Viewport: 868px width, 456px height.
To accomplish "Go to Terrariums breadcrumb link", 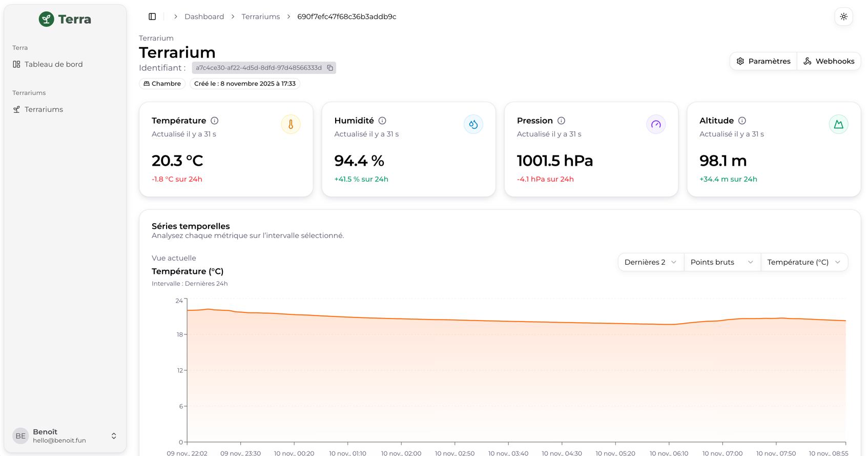I will [260, 16].
